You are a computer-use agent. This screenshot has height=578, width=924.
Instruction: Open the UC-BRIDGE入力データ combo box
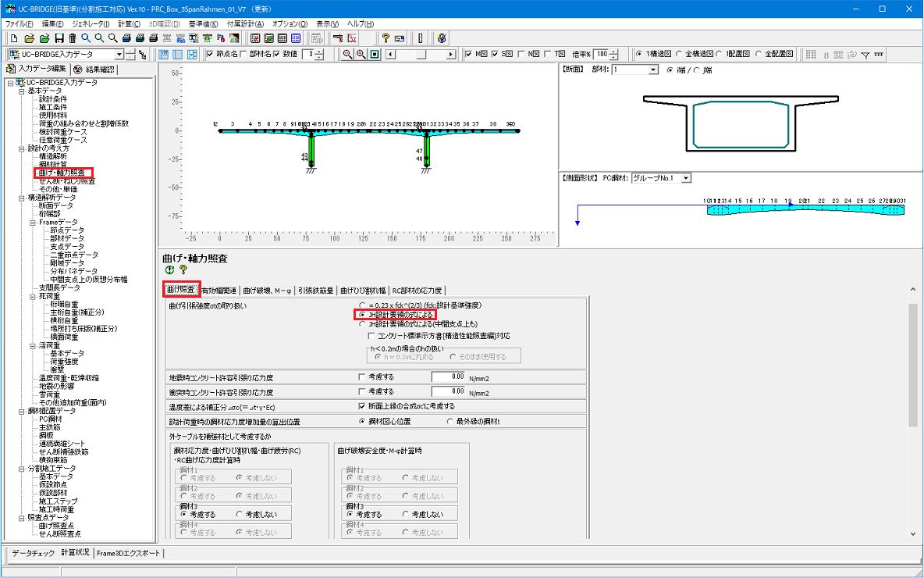pos(119,54)
